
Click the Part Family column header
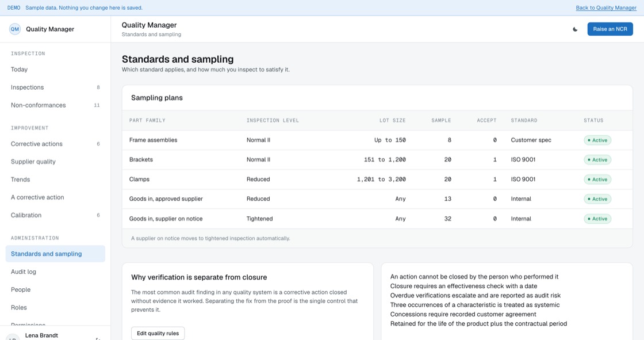tap(147, 120)
